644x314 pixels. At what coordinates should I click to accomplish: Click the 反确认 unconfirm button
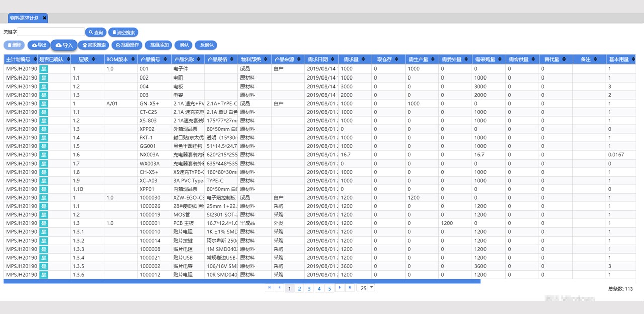click(207, 45)
